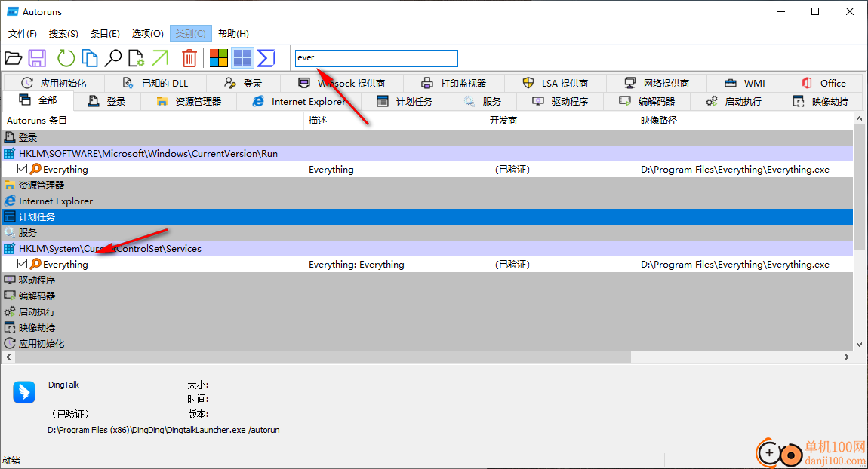Click the green Refresh icon

coord(66,58)
